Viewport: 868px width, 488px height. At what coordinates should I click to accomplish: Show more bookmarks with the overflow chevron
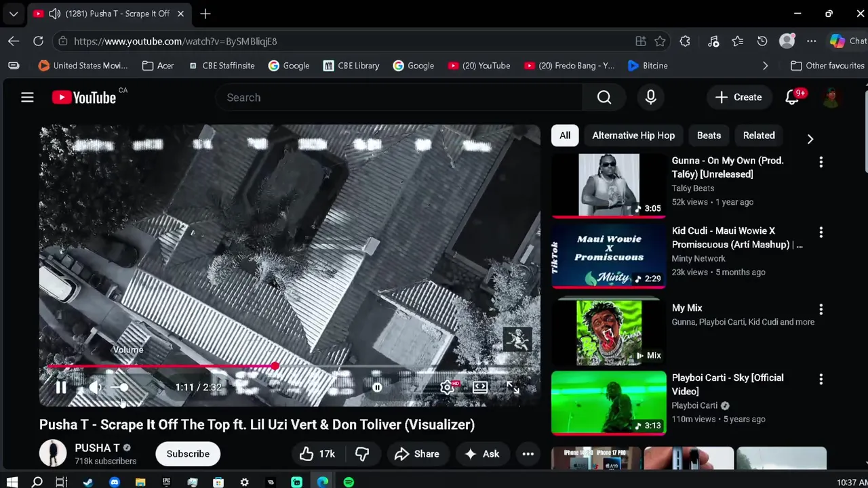click(x=765, y=66)
